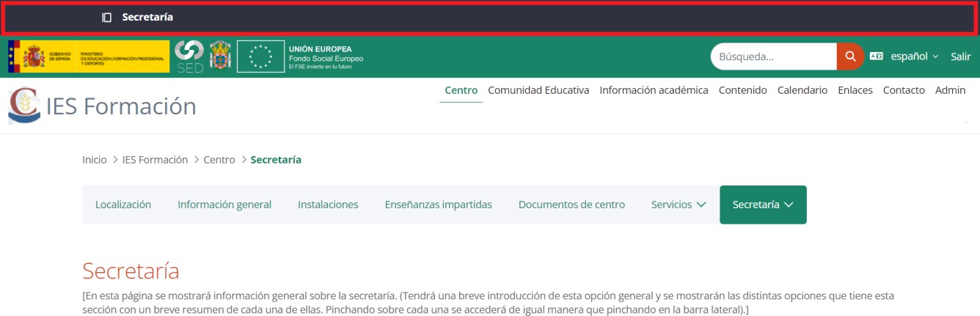The width and height of the screenshot is (980, 316).
Task: Open the language translate icon
Action: (876, 56)
